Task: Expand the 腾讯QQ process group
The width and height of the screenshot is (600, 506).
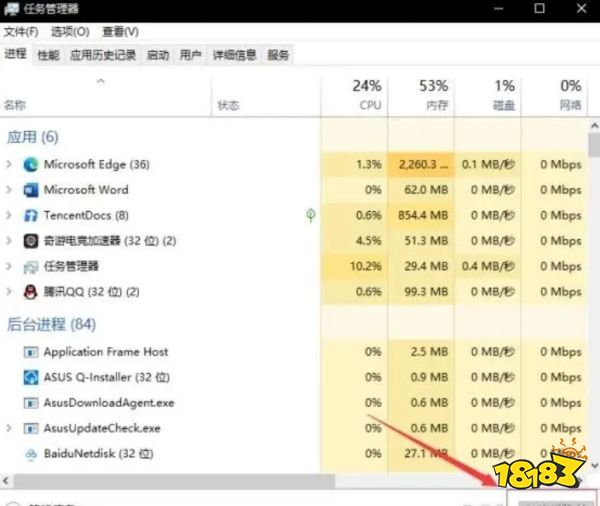Action: 9,292
